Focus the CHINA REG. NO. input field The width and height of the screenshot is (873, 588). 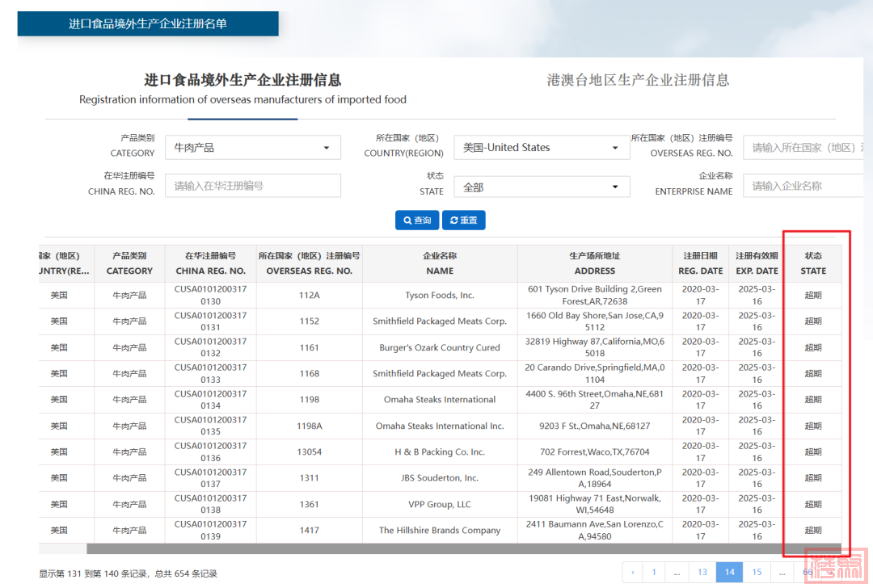click(253, 186)
